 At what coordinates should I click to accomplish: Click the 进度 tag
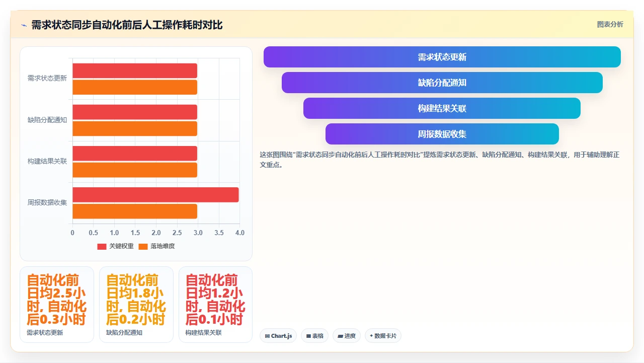347,336
